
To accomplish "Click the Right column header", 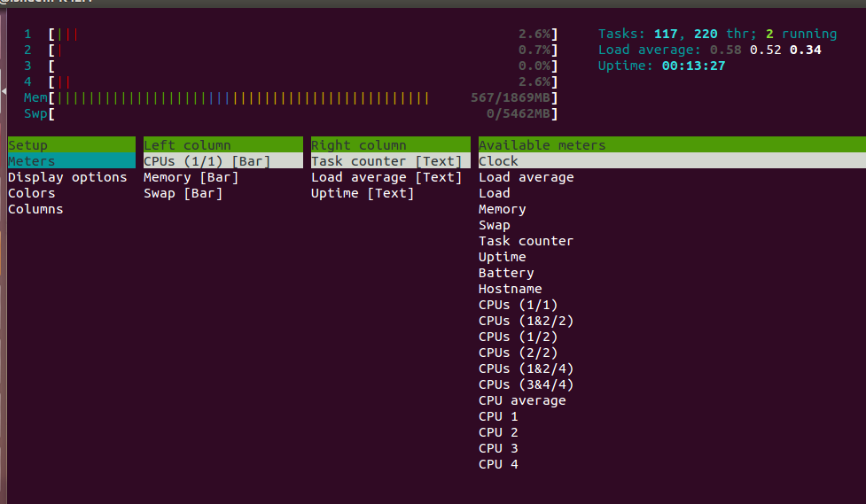I will (x=391, y=144).
